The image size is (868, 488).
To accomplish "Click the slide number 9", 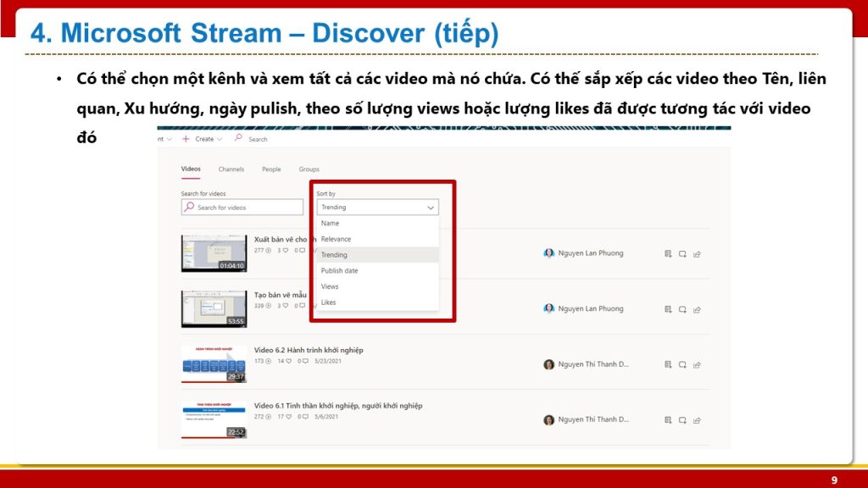I will (x=834, y=480).
